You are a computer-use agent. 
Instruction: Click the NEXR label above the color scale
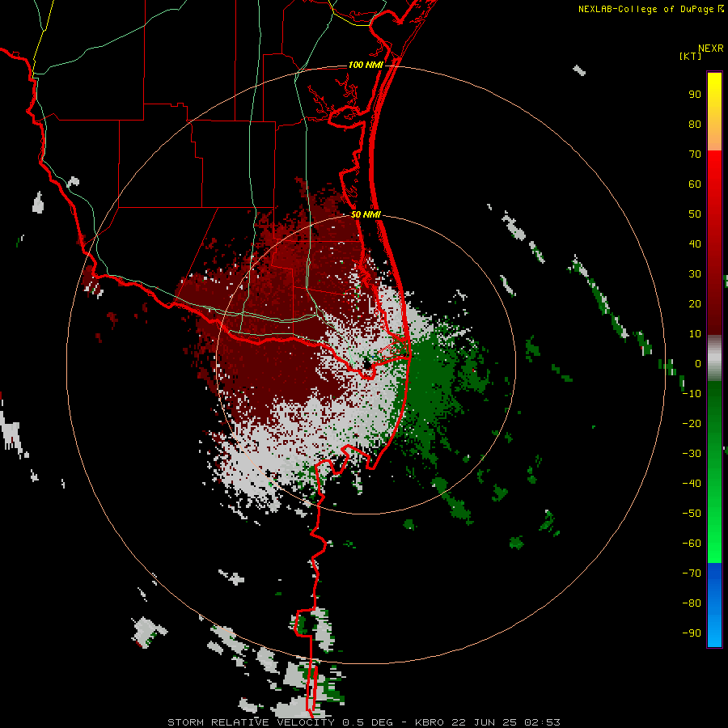(711, 49)
